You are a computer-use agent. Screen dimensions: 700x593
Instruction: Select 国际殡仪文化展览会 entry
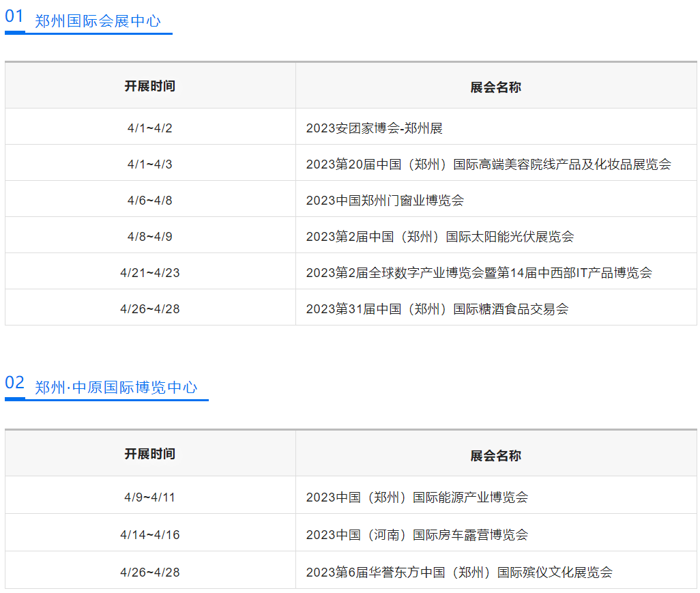coord(459,573)
